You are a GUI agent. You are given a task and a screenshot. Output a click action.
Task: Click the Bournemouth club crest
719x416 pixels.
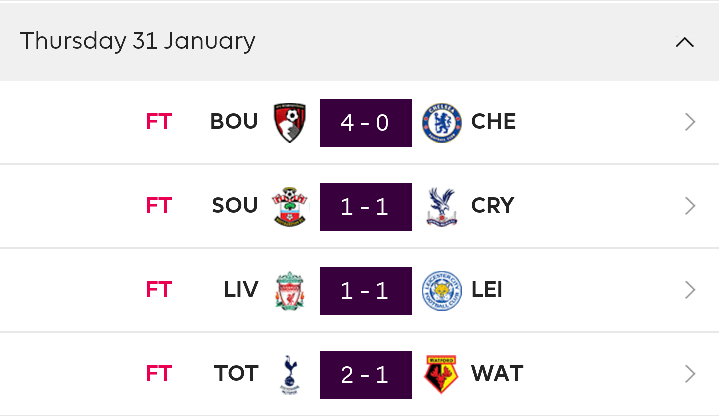[290, 123]
